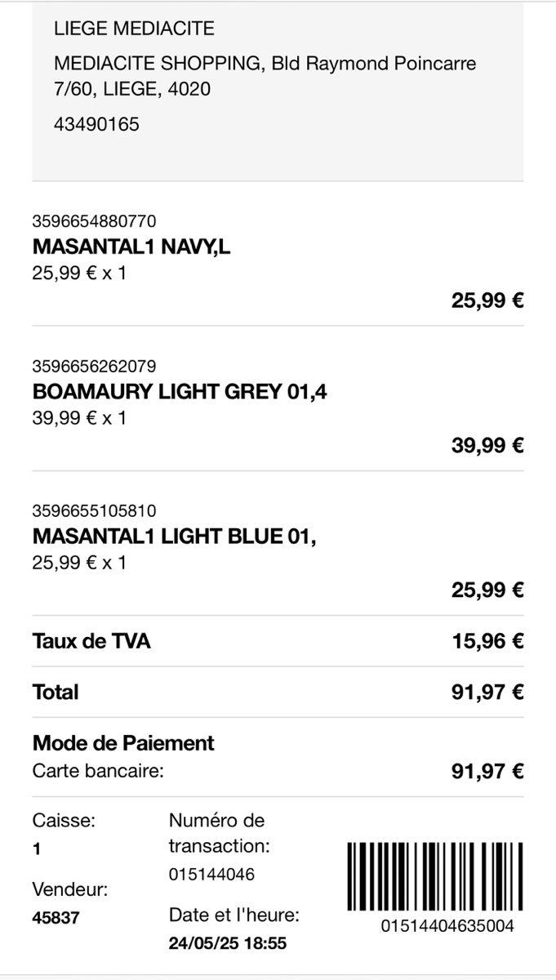The height and width of the screenshot is (980, 556).
Task: Open the MASANTAL1 LIGHT BLUE 01 item
Action: 174,537
